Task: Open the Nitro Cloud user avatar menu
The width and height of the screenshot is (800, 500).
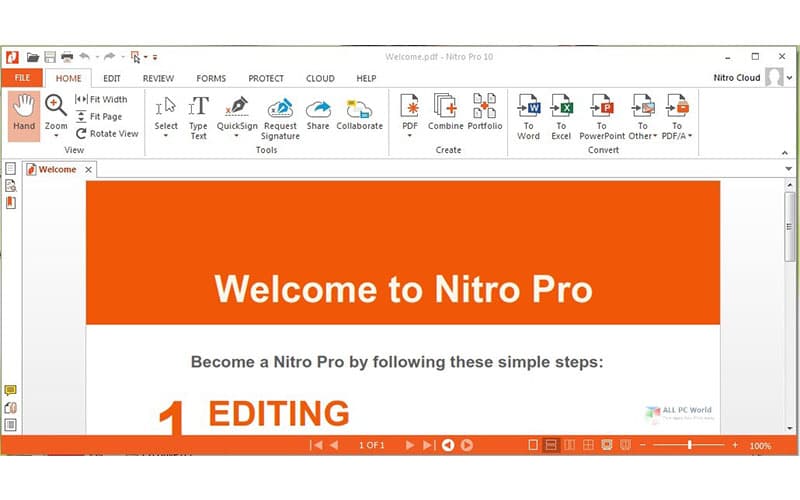Action: (x=774, y=78)
